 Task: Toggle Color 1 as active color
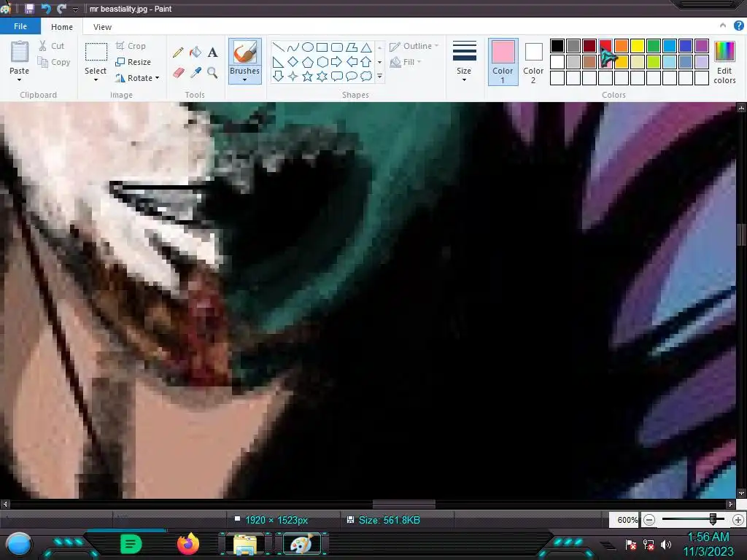503,62
